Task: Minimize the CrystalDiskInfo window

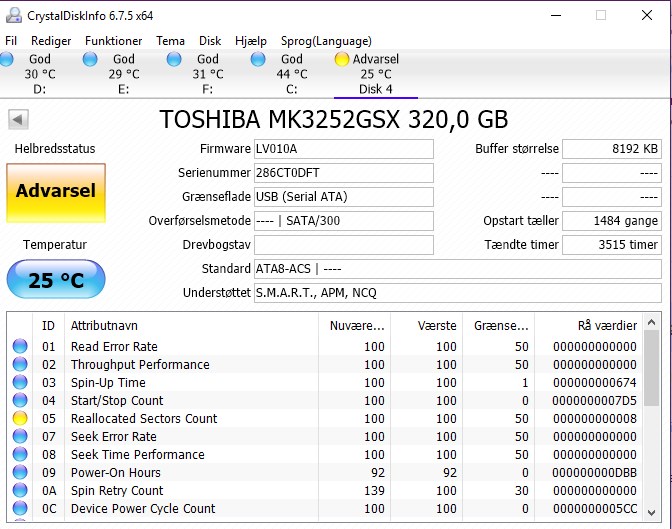Action: 556,15
